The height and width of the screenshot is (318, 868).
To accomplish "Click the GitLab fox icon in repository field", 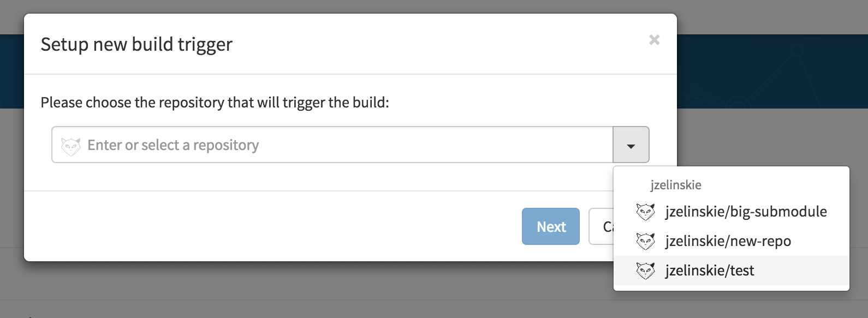I will point(70,146).
